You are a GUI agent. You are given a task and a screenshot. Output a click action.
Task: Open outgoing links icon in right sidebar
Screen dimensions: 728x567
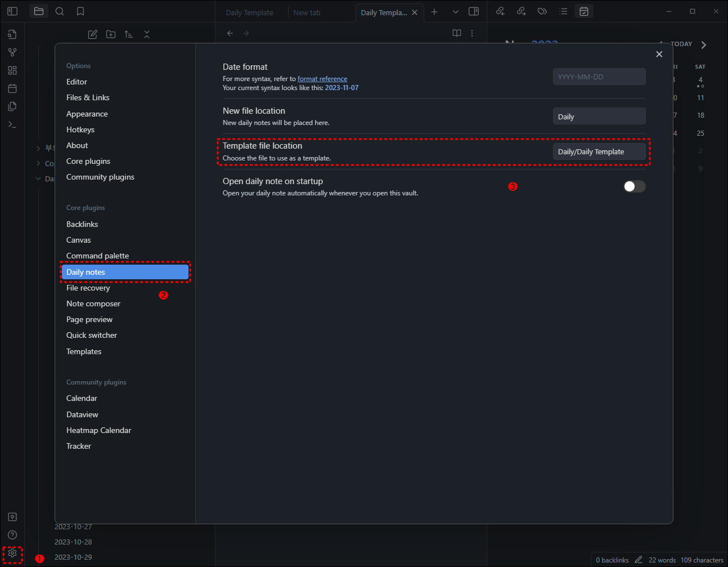coord(522,11)
